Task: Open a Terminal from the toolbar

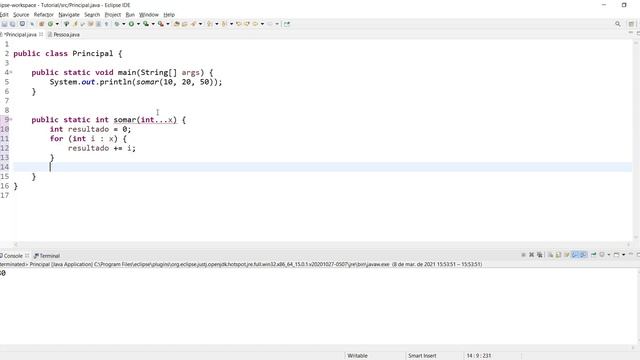Action: click(22, 24)
